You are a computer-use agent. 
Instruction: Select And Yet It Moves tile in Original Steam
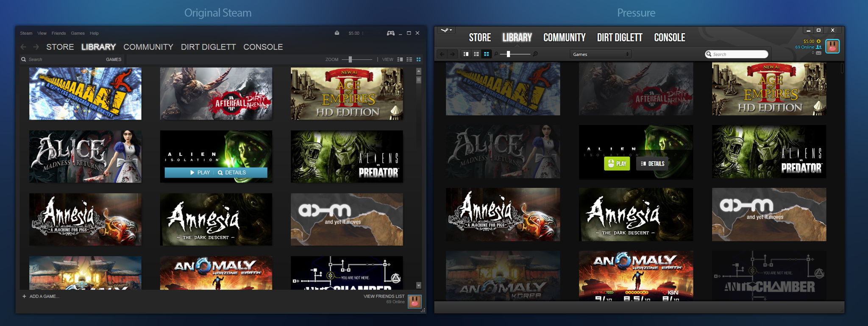(x=347, y=220)
